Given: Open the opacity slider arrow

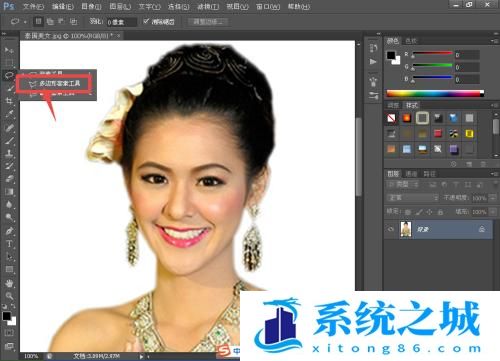Looking at the screenshot, I should coord(493,198).
